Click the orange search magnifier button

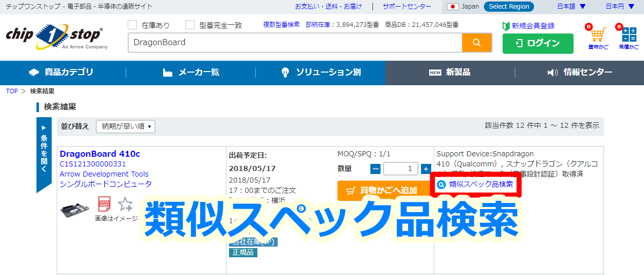476,43
